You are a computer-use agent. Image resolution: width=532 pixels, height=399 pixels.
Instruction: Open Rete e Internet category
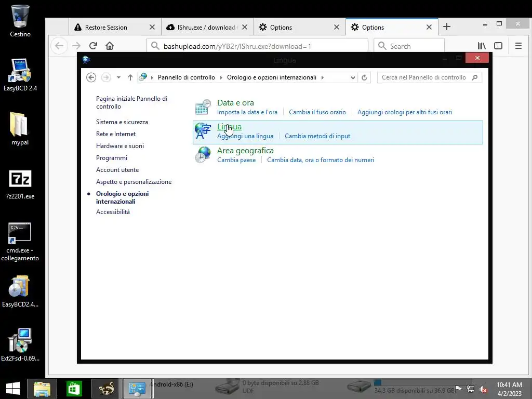[116, 134]
